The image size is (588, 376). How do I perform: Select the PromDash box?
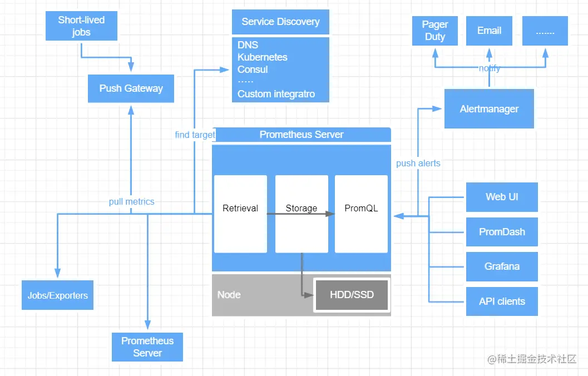pos(502,232)
